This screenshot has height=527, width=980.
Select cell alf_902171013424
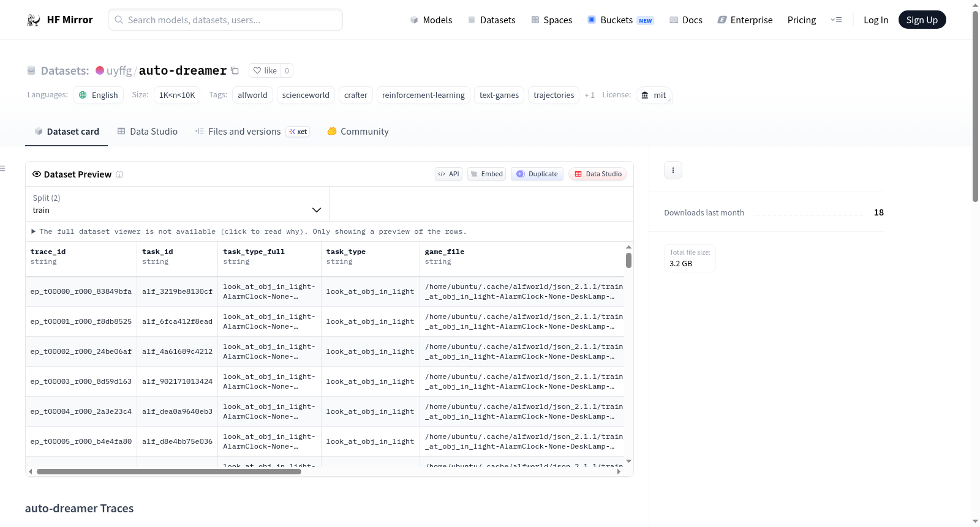pyautogui.click(x=178, y=381)
